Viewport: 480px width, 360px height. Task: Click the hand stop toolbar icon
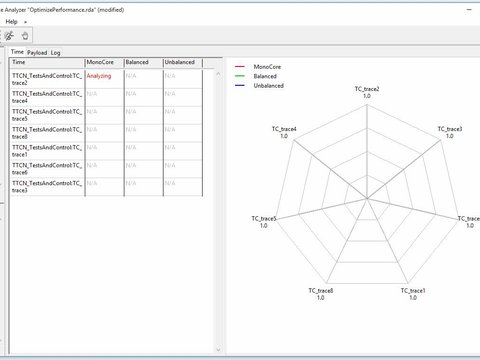[25, 35]
